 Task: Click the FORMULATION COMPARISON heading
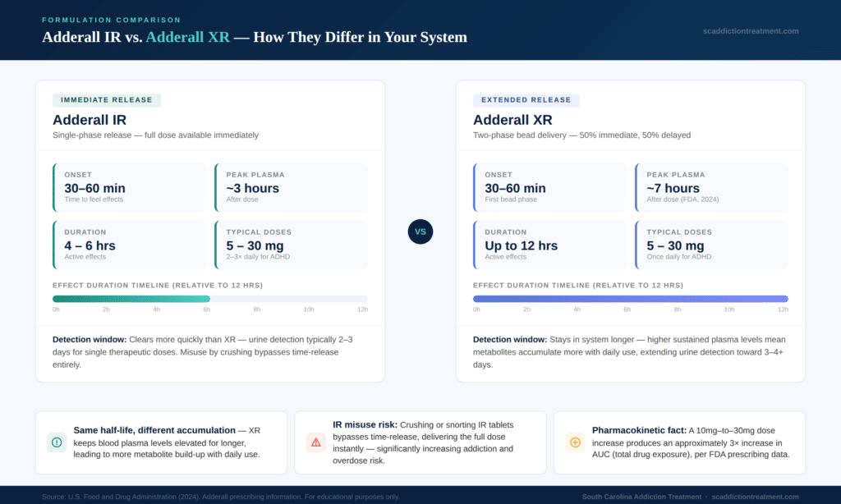click(x=112, y=20)
